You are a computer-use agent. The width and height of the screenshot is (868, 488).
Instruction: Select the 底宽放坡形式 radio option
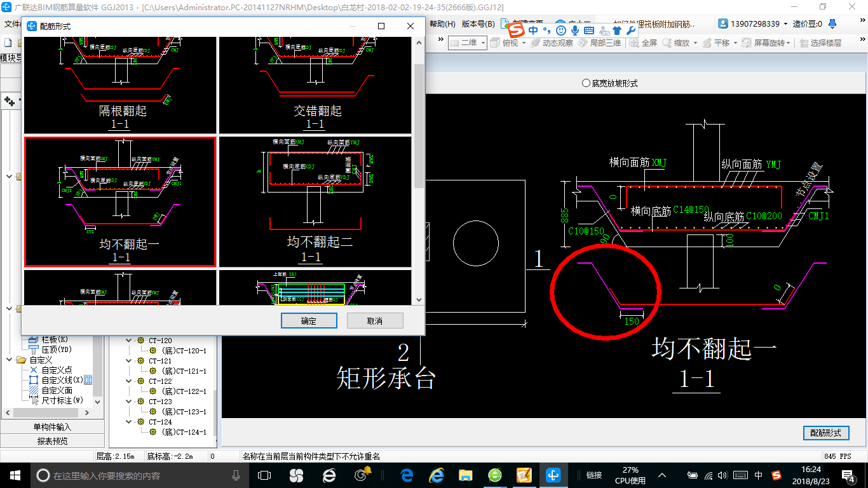coord(609,83)
